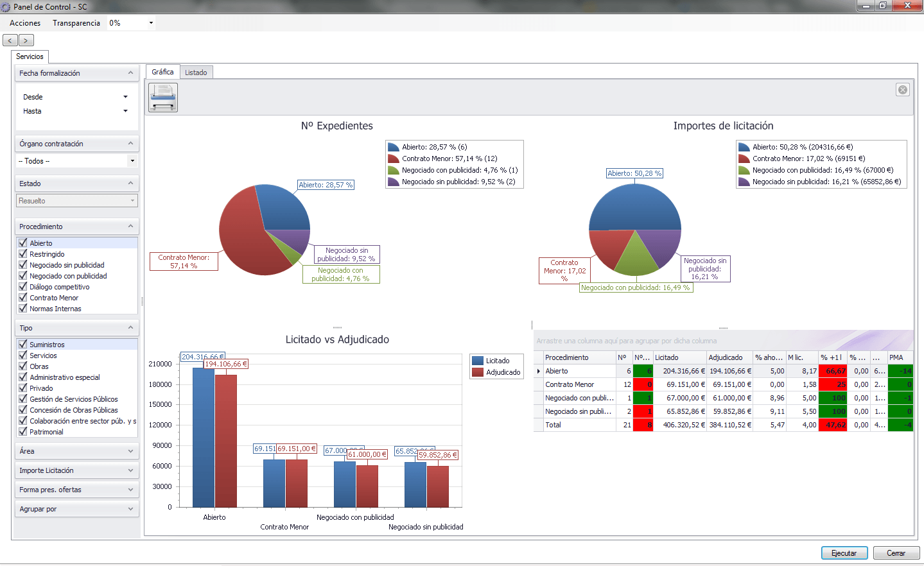
Task: Close the chart panel with the round X icon
Action: point(903,90)
